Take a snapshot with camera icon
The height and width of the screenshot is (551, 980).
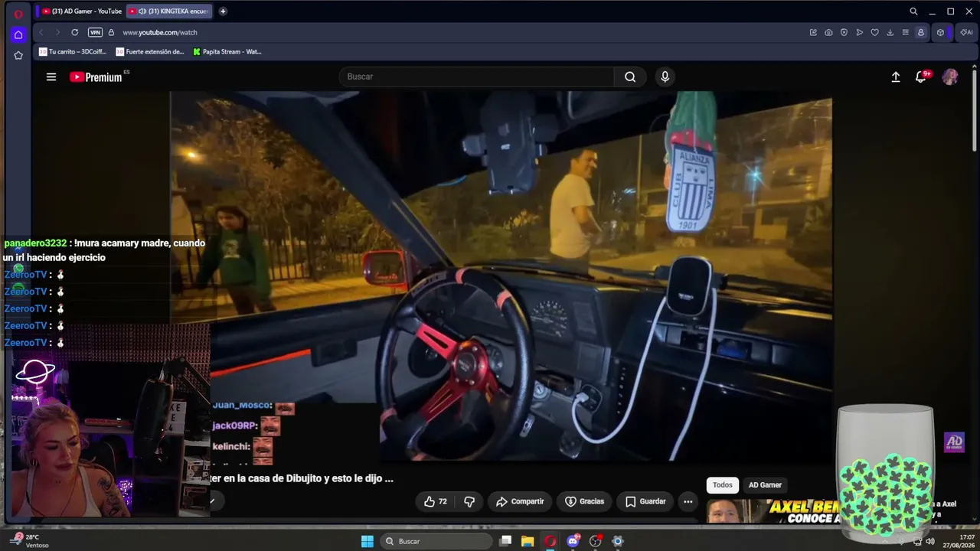coord(828,32)
